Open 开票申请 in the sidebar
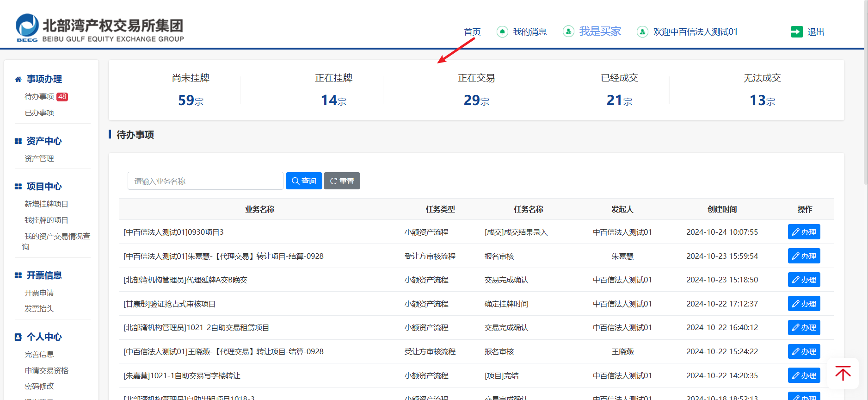Screen dimensions: 868x400 tap(39, 293)
